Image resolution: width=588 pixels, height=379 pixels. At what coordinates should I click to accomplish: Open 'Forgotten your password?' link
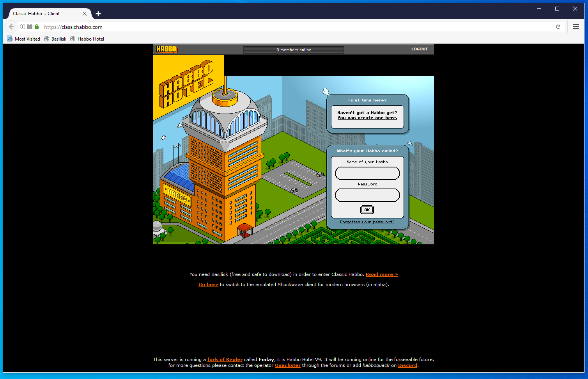(367, 222)
